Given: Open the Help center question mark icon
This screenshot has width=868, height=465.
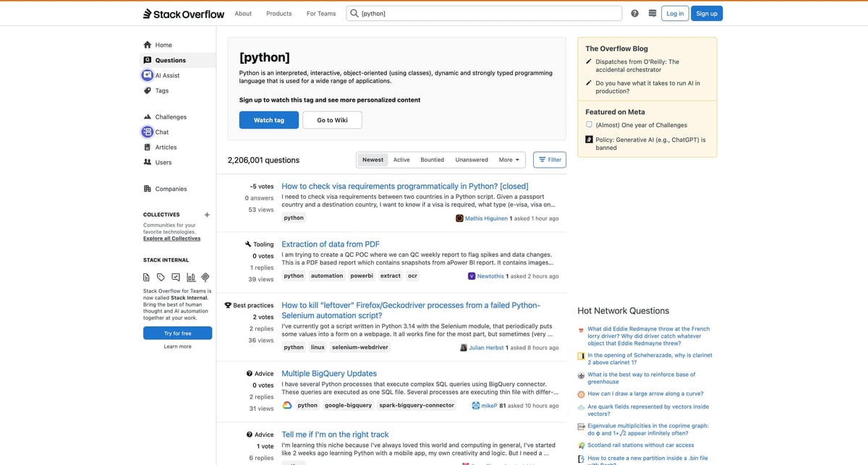Looking at the screenshot, I should pos(635,14).
